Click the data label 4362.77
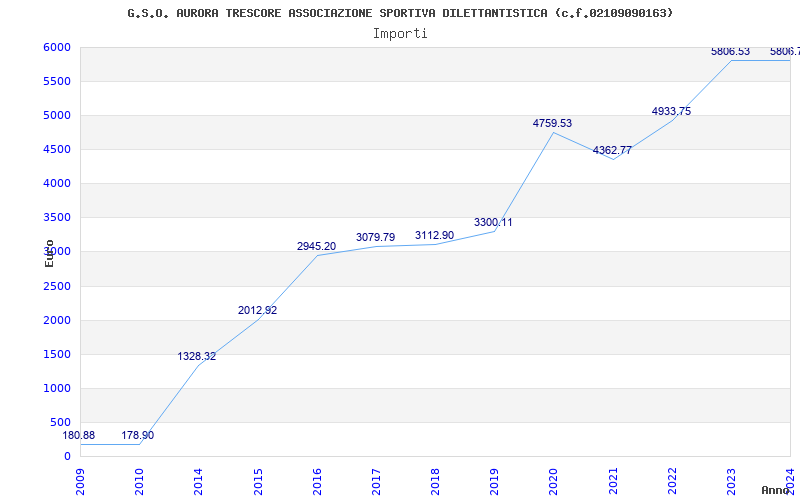The width and height of the screenshot is (800, 500). click(x=612, y=151)
